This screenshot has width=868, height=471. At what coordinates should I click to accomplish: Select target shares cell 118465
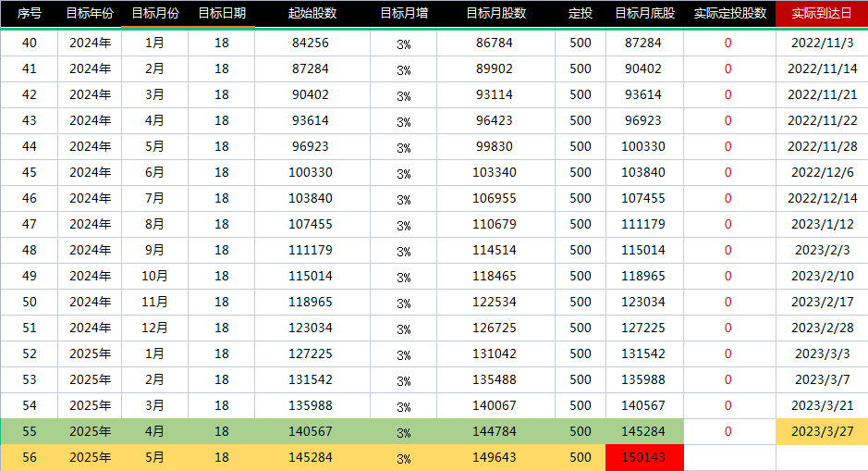coord(495,276)
